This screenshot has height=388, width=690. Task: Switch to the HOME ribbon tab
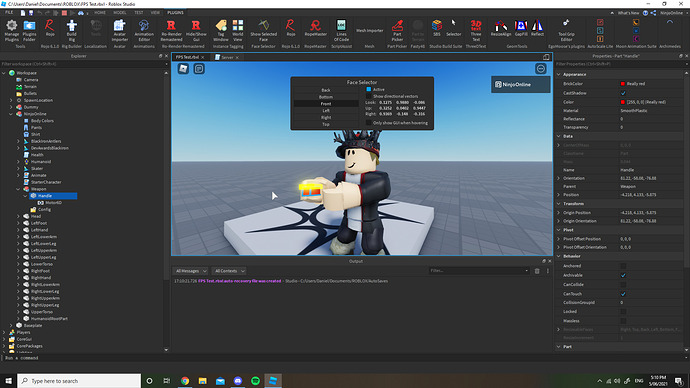pyautogui.click(x=100, y=13)
